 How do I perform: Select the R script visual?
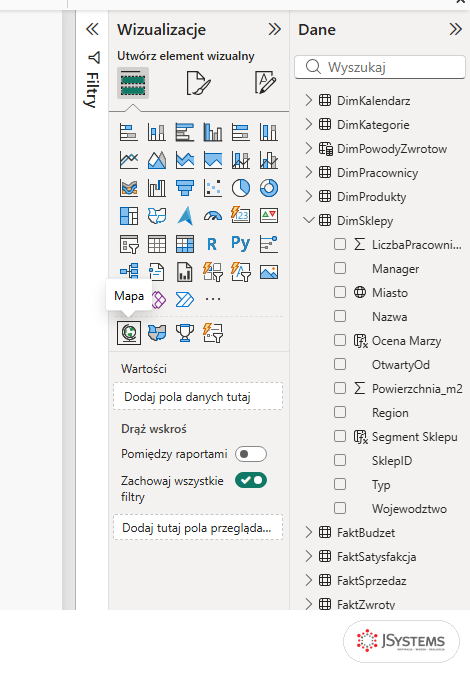coord(213,244)
